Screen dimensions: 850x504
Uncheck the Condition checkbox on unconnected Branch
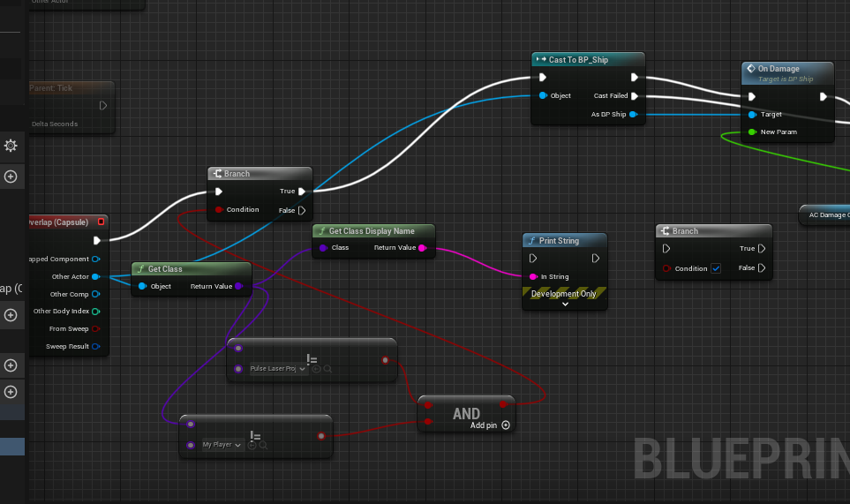click(x=716, y=268)
